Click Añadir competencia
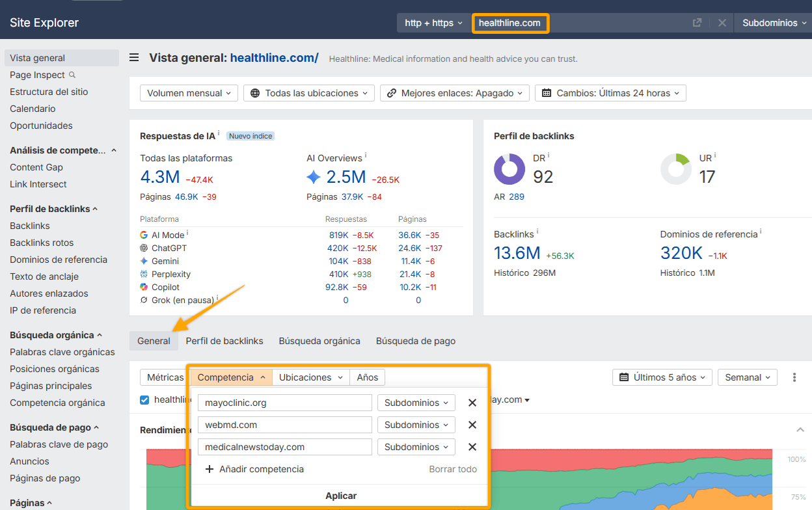Screen dimensions: 812x510 [x=254, y=469]
